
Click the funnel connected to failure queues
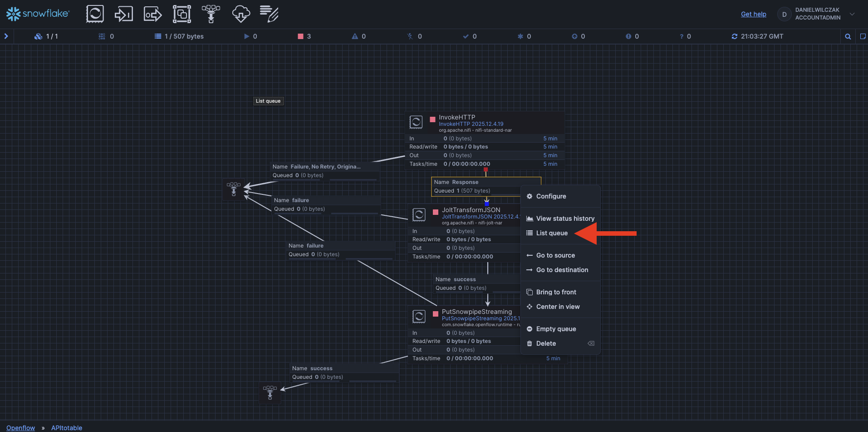click(x=234, y=189)
